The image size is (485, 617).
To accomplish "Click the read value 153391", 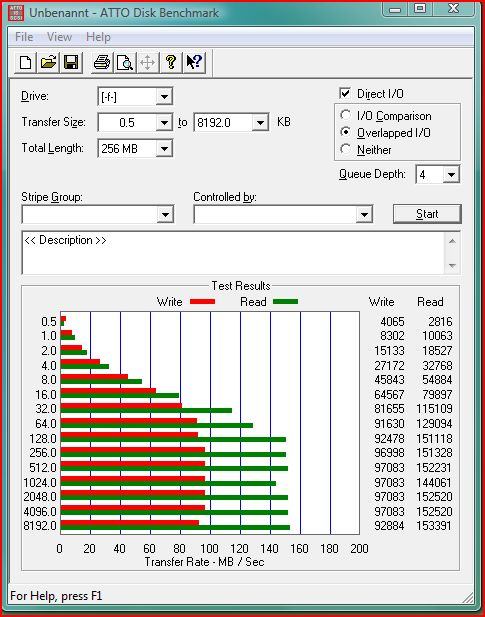I will (x=434, y=526).
